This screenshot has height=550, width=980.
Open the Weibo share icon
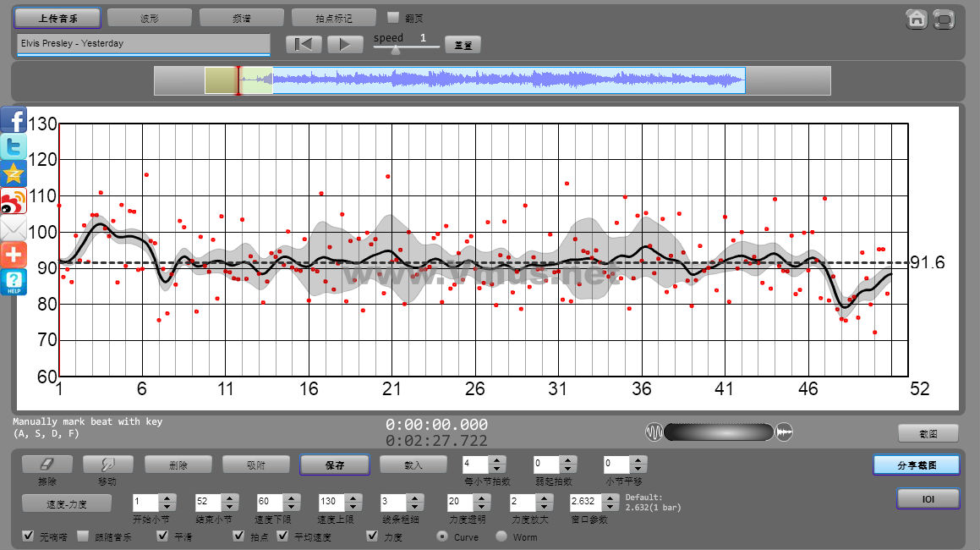coord(14,201)
